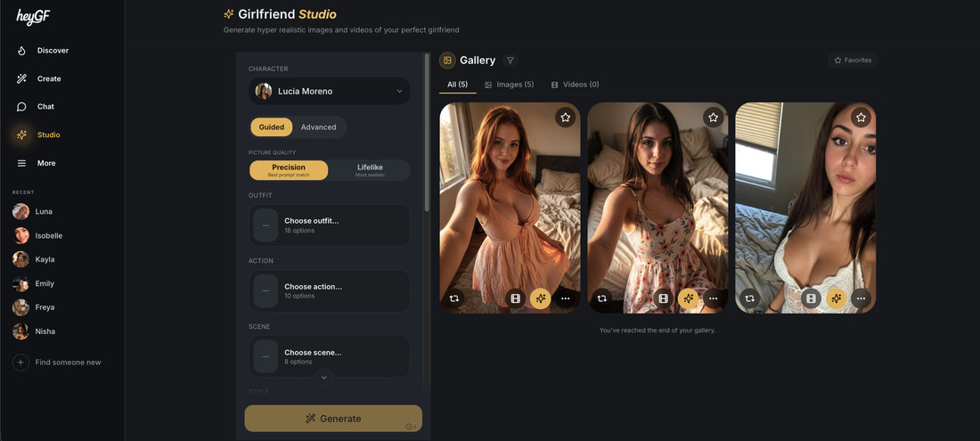Click the scroll-down chevron below Scene
Viewport: 980px width, 441px height.
pos(323,377)
